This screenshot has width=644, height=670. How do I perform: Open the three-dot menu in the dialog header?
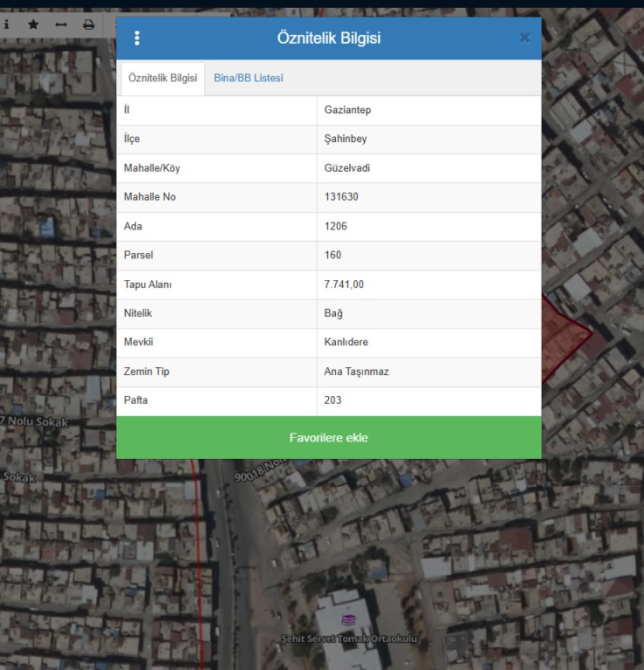tap(137, 38)
